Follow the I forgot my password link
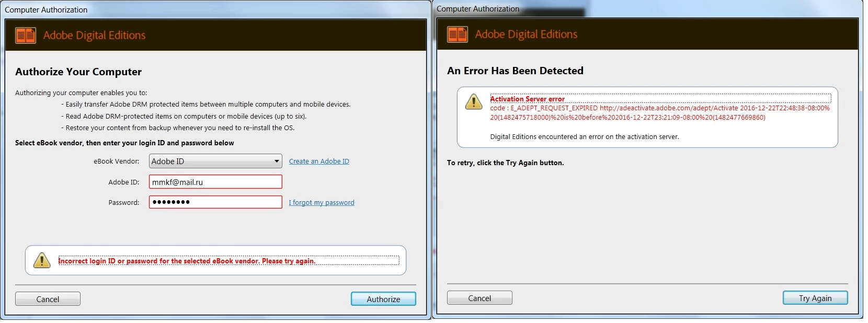Image resolution: width=868 pixels, height=323 pixels. (322, 202)
